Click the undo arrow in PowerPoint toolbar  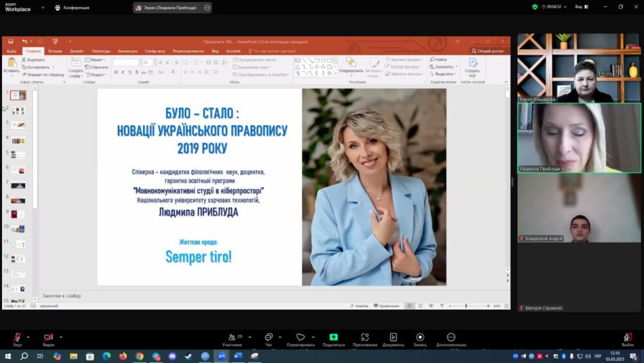click(x=24, y=41)
